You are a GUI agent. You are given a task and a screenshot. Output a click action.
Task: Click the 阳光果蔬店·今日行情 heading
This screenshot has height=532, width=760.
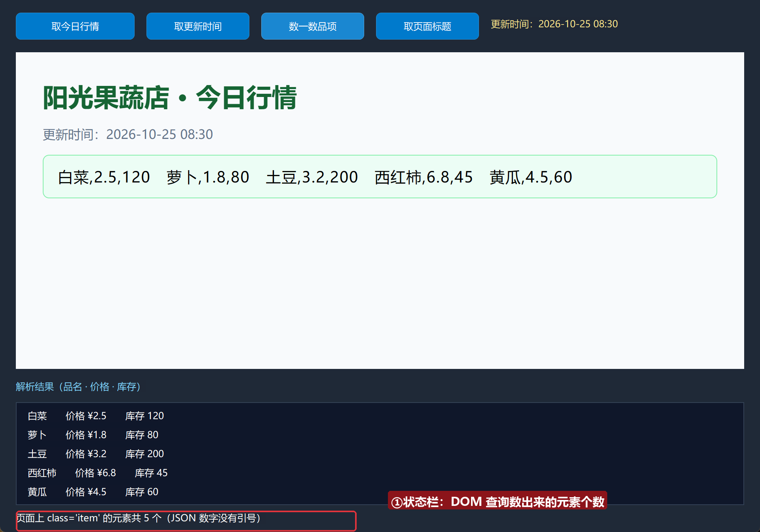pyautogui.click(x=170, y=97)
